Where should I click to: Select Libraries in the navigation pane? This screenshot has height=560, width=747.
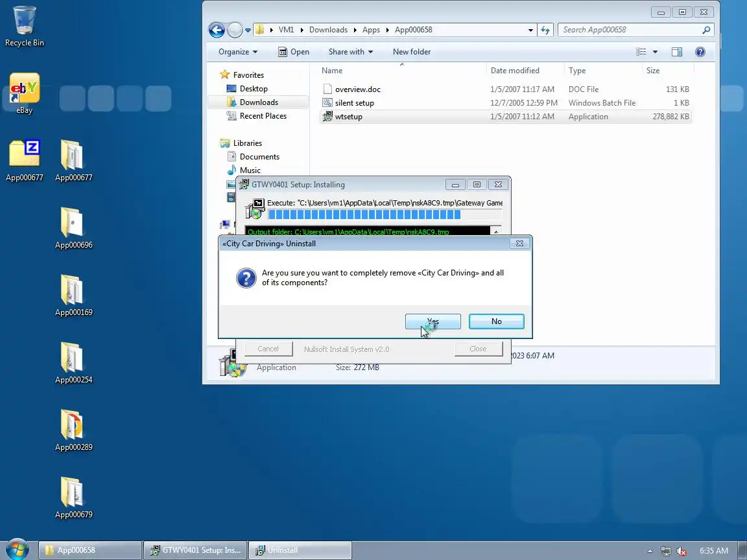pyautogui.click(x=248, y=143)
